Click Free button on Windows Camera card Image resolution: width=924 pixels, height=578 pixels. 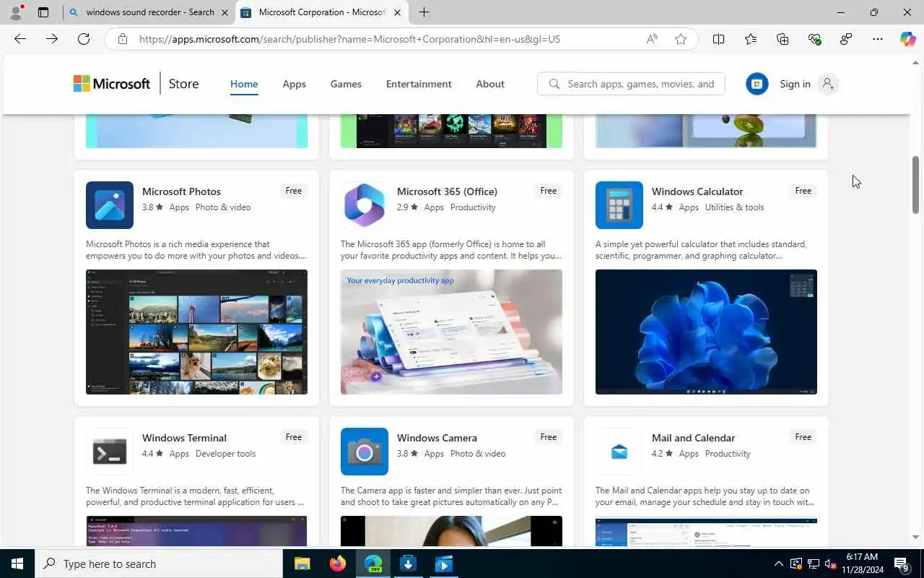pos(548,437)
